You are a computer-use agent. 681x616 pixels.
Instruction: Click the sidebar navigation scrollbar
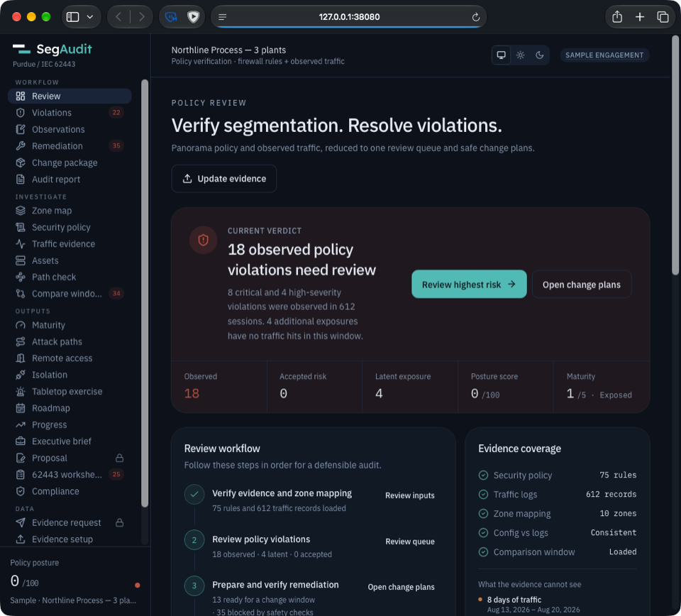click(145, 293)
